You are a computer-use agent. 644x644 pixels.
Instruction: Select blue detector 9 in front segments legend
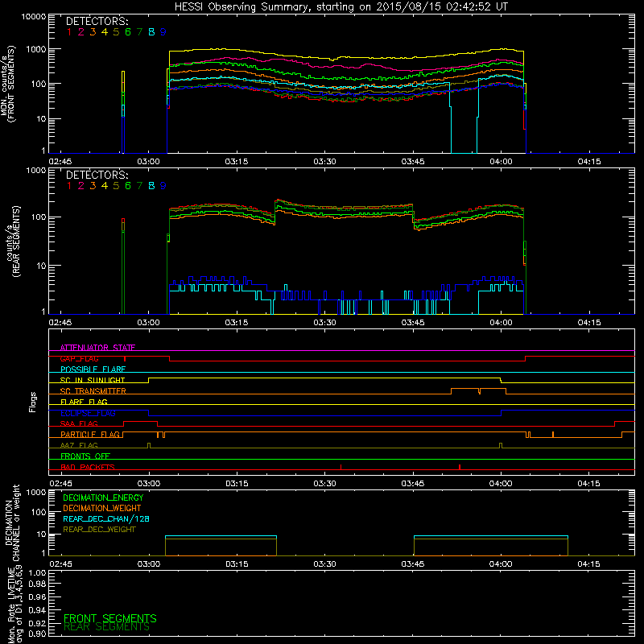(x=163, y=32)
